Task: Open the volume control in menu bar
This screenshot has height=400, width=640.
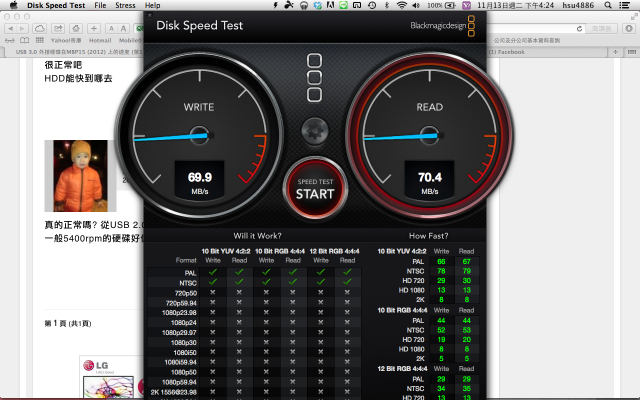Action: (x=416, y=5)
